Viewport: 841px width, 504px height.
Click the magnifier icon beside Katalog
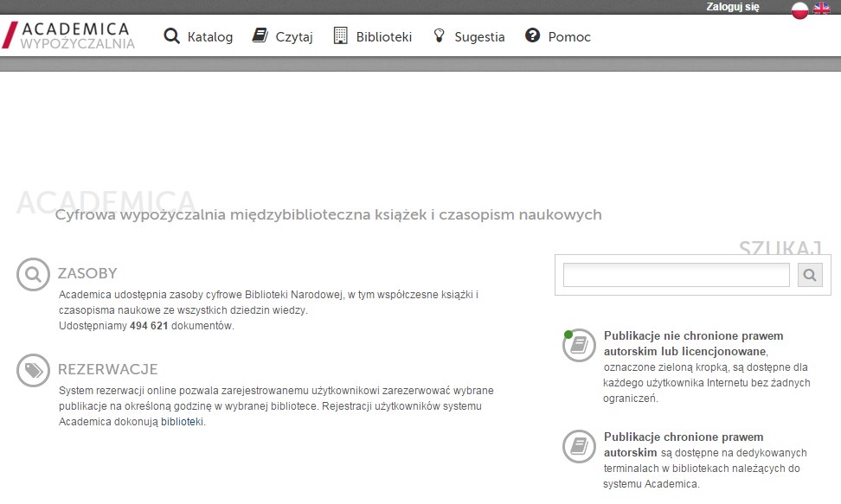(171, 36)
